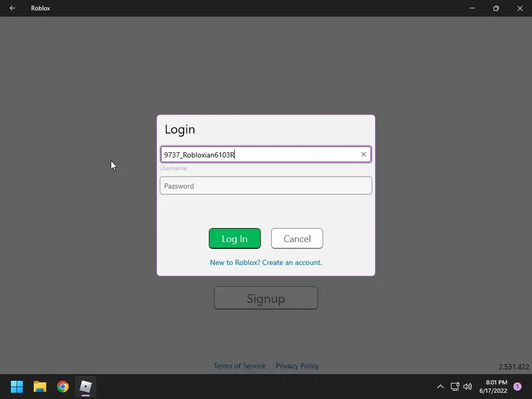
Task: Click the Login dialog heading
Action: pyautogui.click(x=180, y=129)
